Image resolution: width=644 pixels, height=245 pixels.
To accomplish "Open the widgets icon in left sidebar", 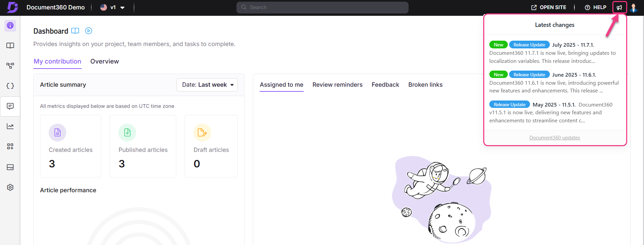I will coord(10,147).
